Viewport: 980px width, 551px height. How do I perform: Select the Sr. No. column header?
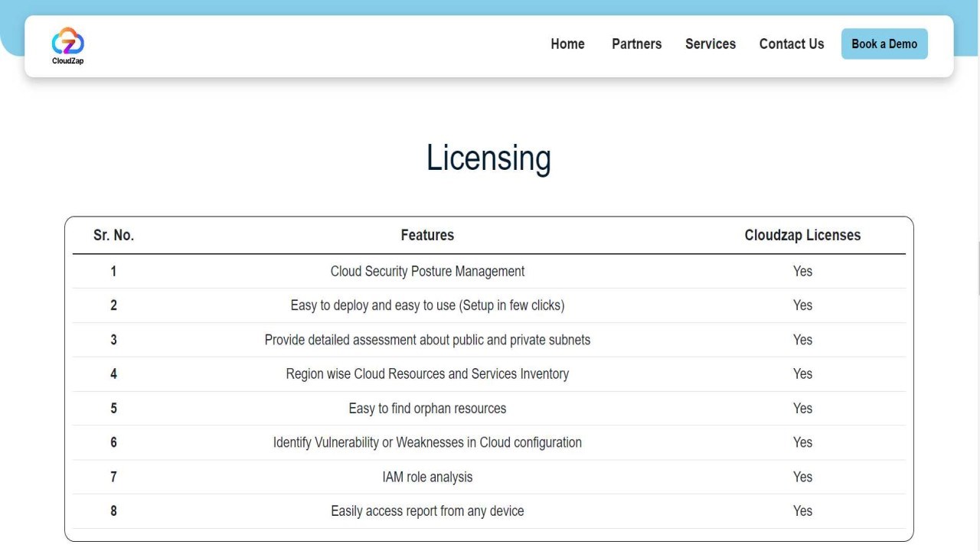[x=113, y=236]
